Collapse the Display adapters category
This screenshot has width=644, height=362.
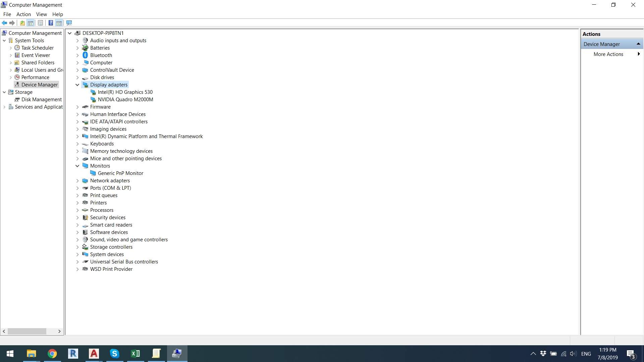coord(77,85)
